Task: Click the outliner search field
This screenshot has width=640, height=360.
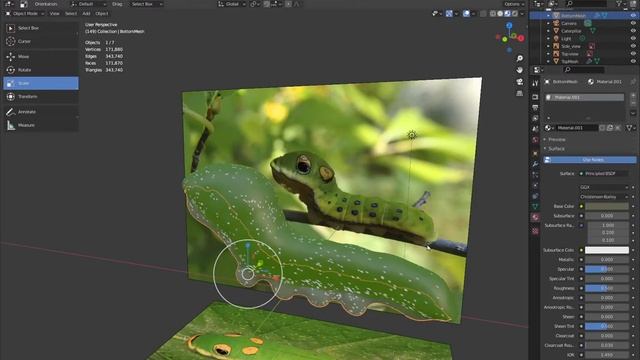Action: (588, 4)
